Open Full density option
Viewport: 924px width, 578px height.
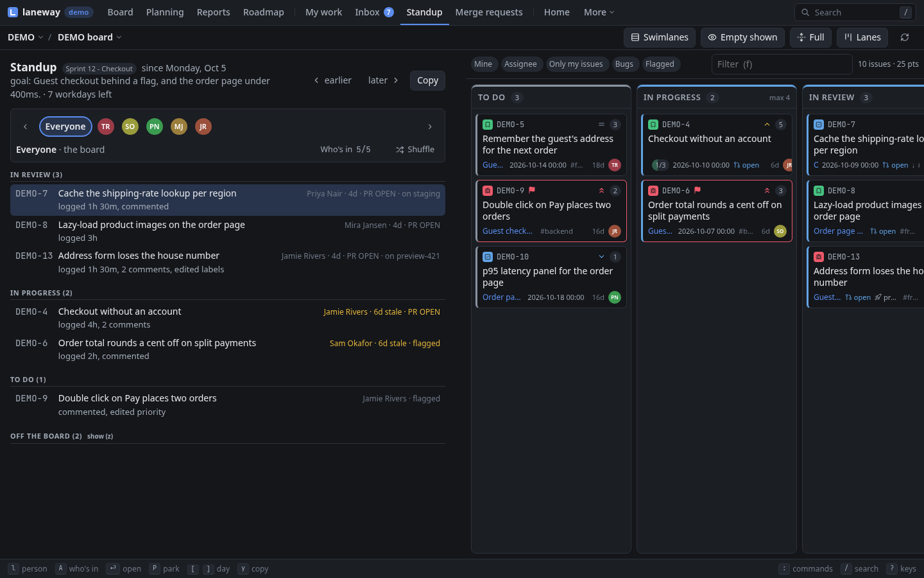coord(811,37)
